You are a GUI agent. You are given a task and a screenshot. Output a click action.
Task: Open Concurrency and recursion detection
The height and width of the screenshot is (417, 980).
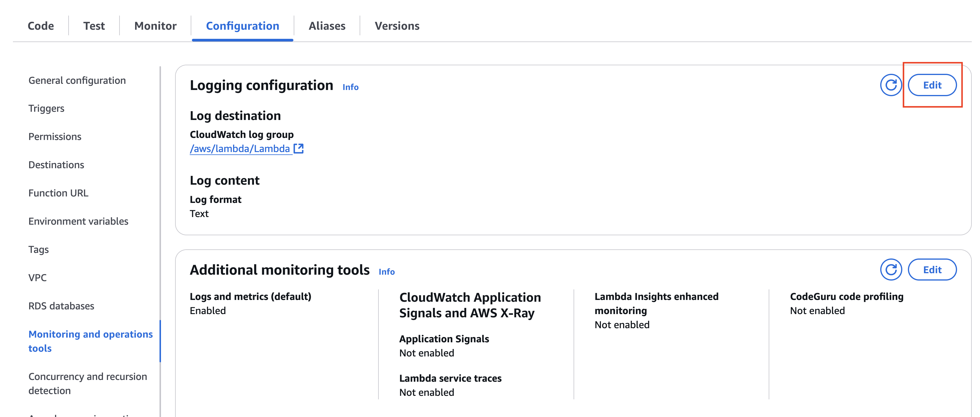point(87,383)
